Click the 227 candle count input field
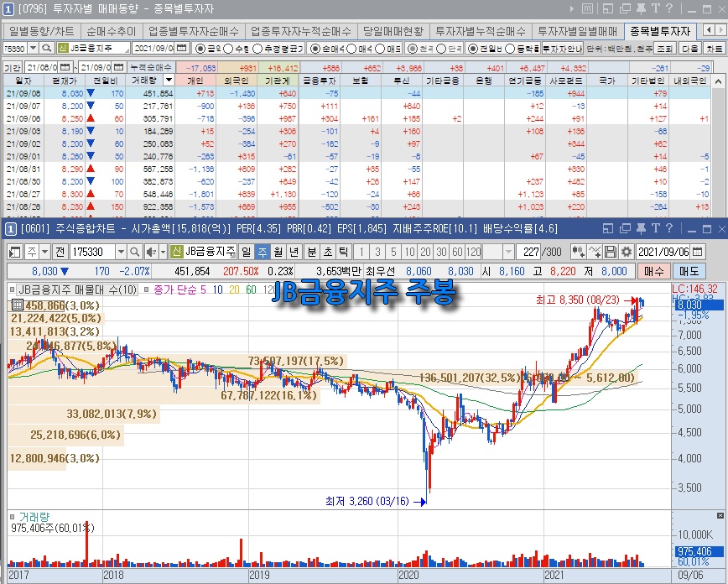The height and width of the screenshot is (584, 728). tap(528, 253)
